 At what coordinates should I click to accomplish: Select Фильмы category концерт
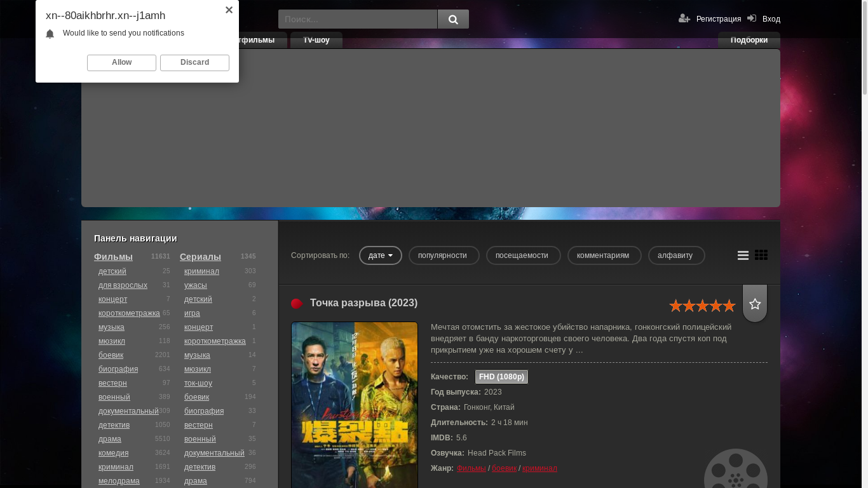tap(112, 299)
